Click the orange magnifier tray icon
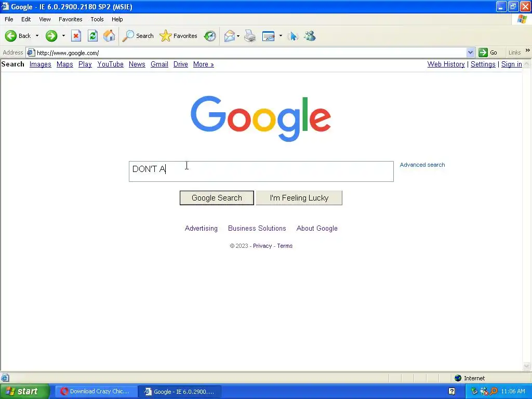 tap(494, 391)
